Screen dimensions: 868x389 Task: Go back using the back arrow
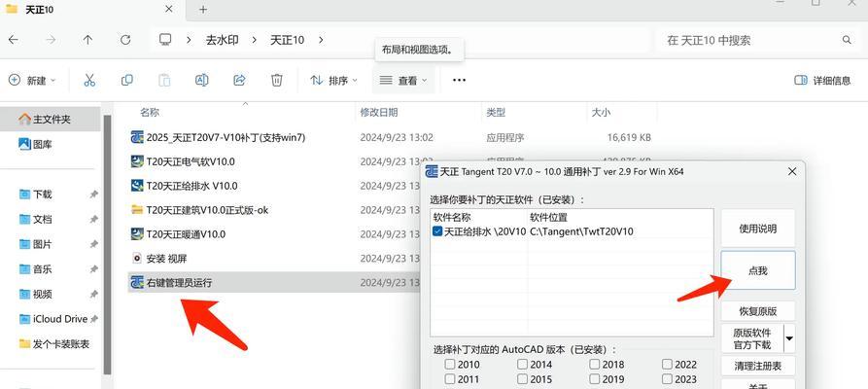(x=13, y=40)
